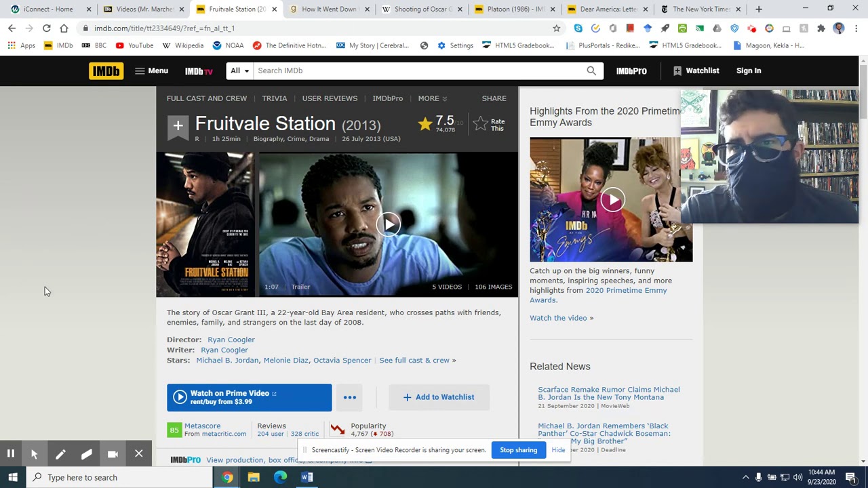Switch to the iConnect - Home tab

47,9
